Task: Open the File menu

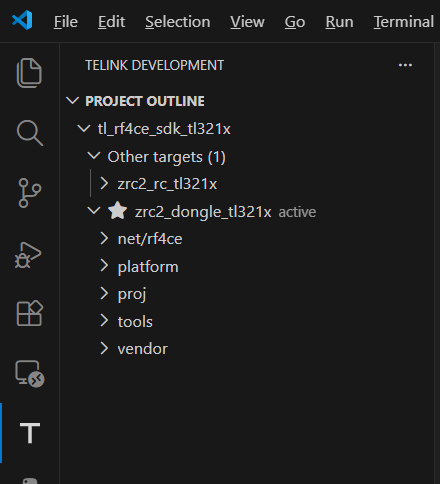Action: 66,22
